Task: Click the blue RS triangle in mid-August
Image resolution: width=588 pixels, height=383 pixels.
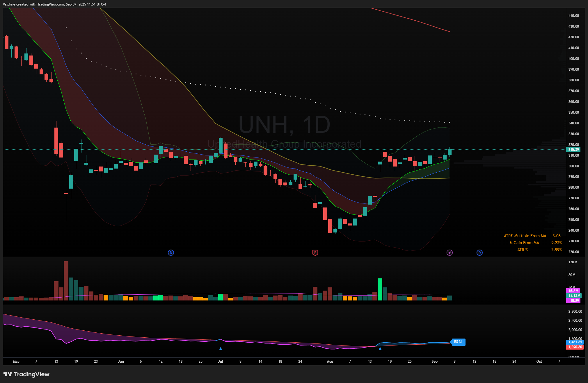Action: pos(380,348)
